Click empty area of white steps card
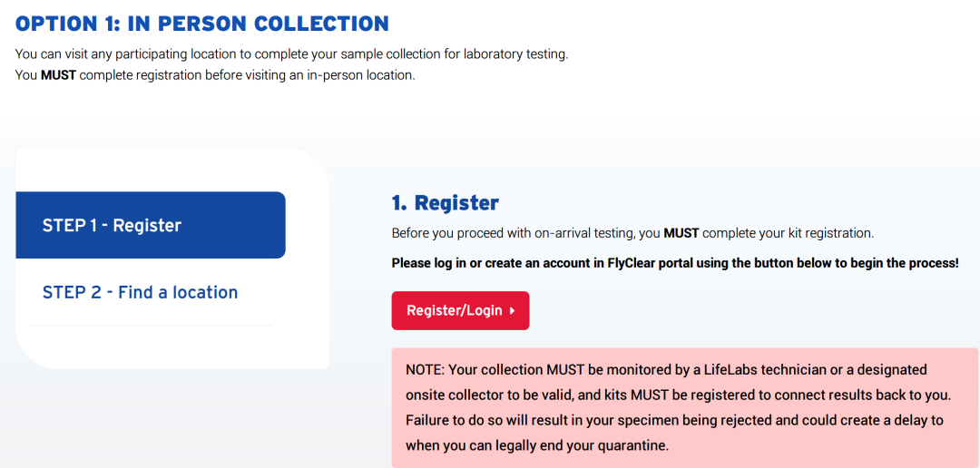The image size is (980, 468). point(172,169)
